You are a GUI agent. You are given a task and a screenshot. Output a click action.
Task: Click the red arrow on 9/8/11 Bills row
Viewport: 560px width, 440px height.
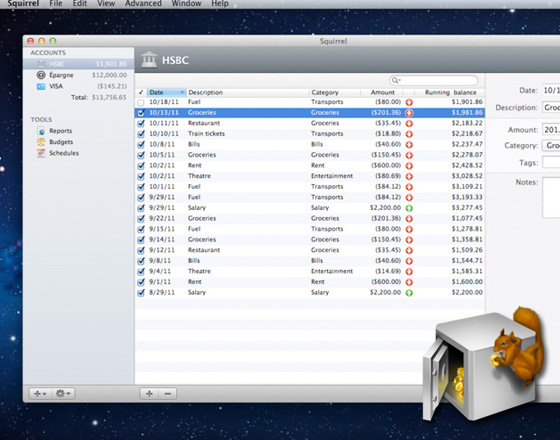tap(409, 261)
